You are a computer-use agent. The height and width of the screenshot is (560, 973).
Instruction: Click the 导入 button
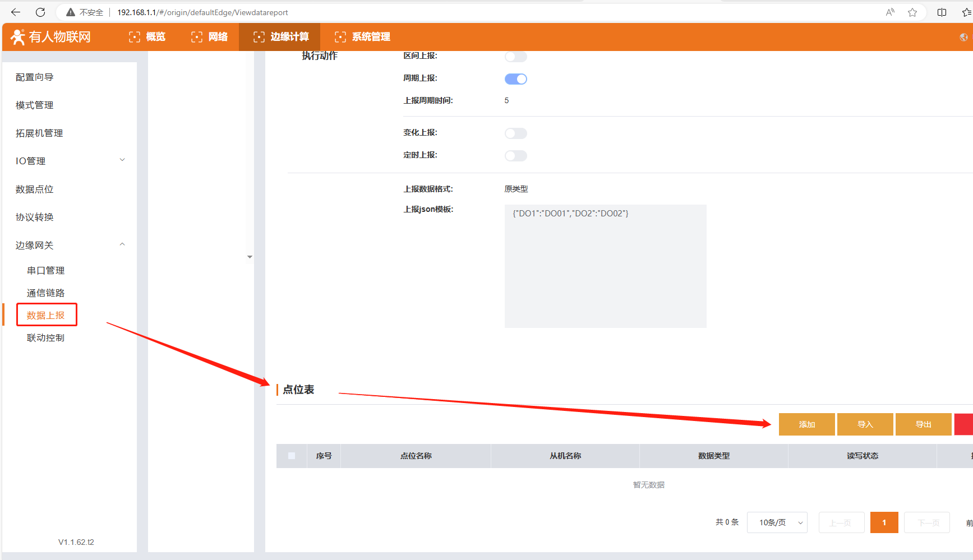click(865, 424)
